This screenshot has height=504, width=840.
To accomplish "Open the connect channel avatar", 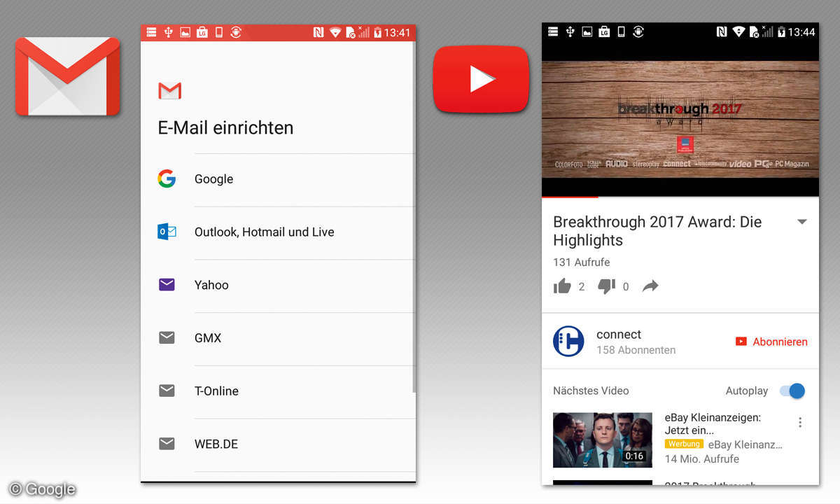I will tap(568, 341).
